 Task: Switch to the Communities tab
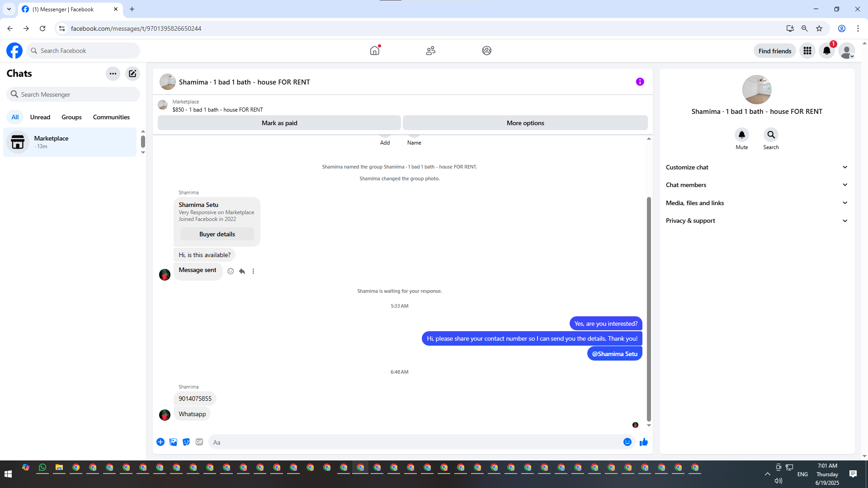pos(111,117)
